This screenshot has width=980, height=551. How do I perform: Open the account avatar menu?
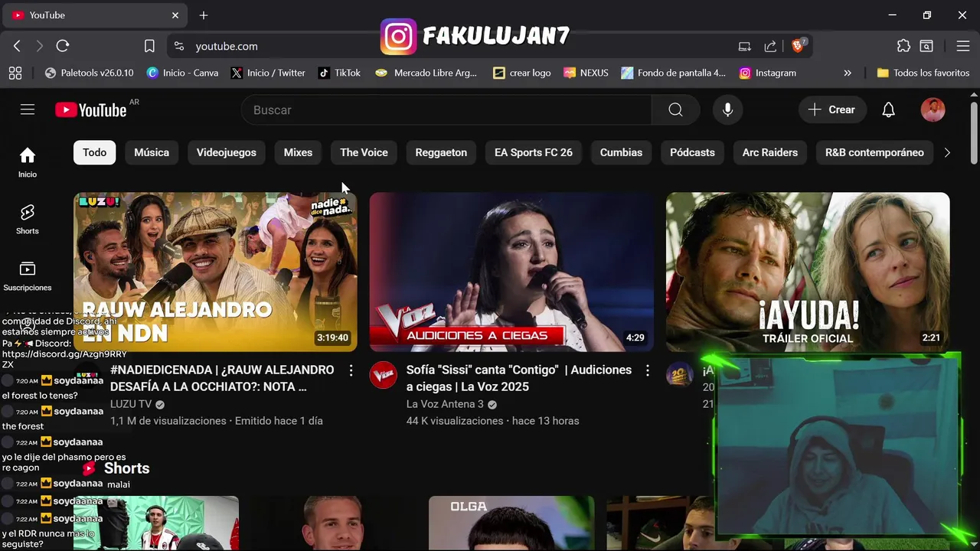pos(933,109)
